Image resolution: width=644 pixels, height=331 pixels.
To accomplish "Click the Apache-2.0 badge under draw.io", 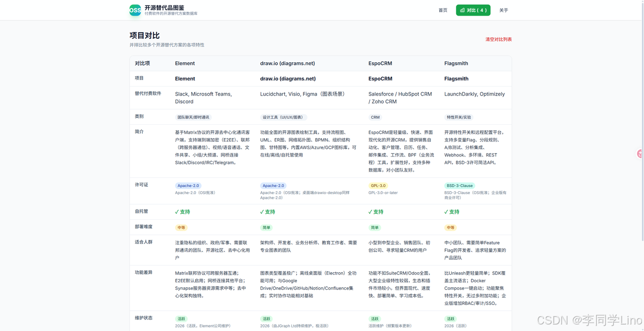I will click(274, 186).
